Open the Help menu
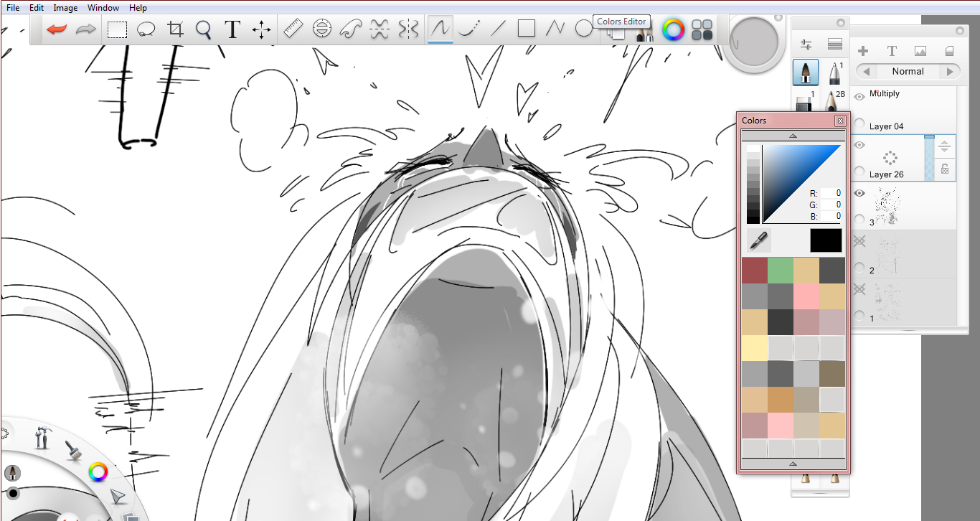The width and height of the screenshot is (980, 521). click(x=138, y=8)
